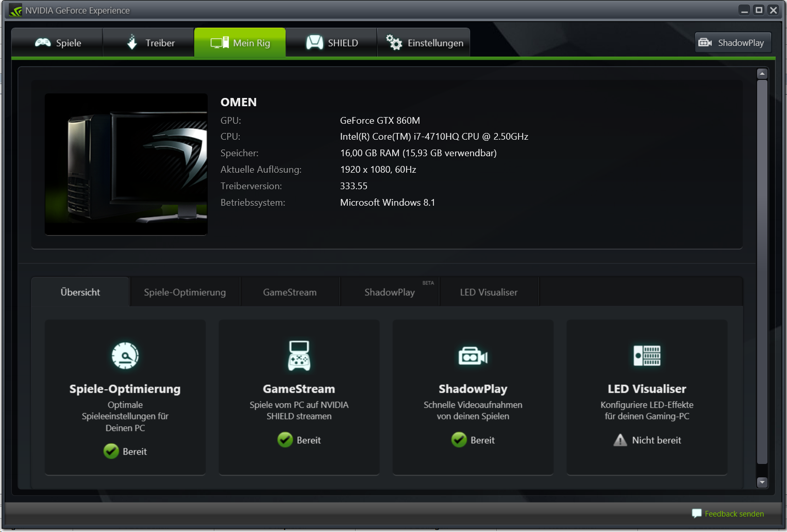Image resolution: width=787 pixels, height=532 pixels.
Task: Open the ShadowPlay beta sub-tab
Action: coord(390,292)
